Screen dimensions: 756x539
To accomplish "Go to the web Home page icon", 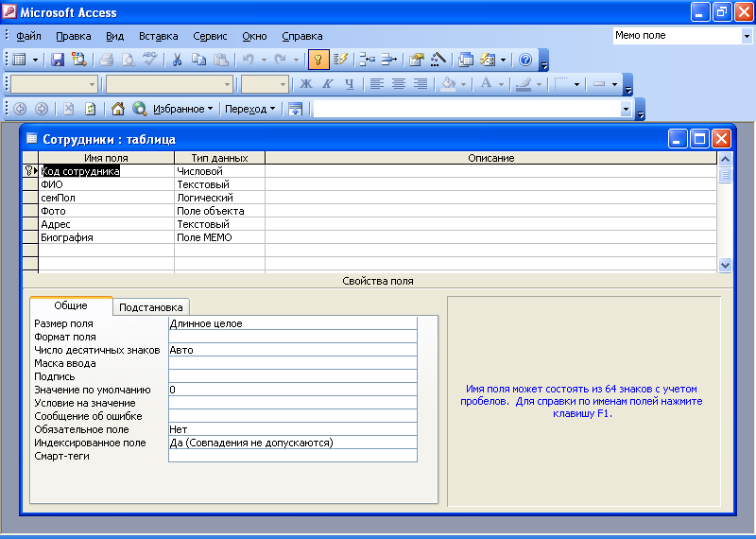I will [x=117, y=109].
